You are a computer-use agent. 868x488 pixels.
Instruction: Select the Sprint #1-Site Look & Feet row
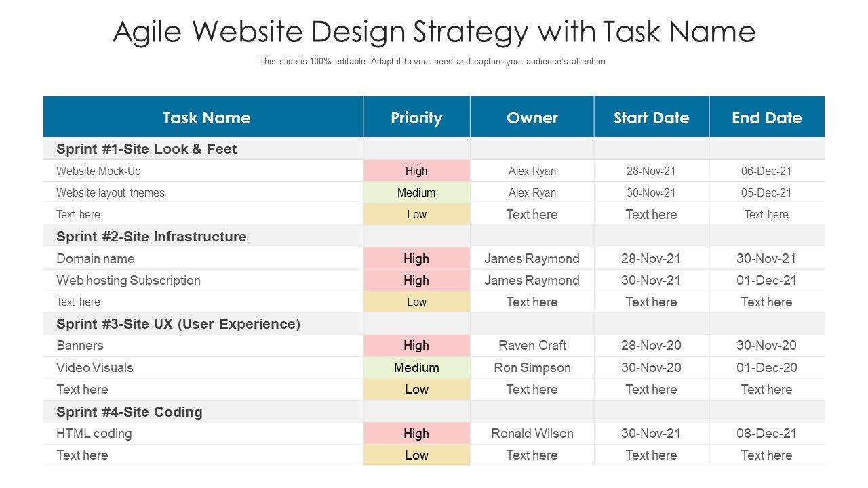tap(146, 149)
